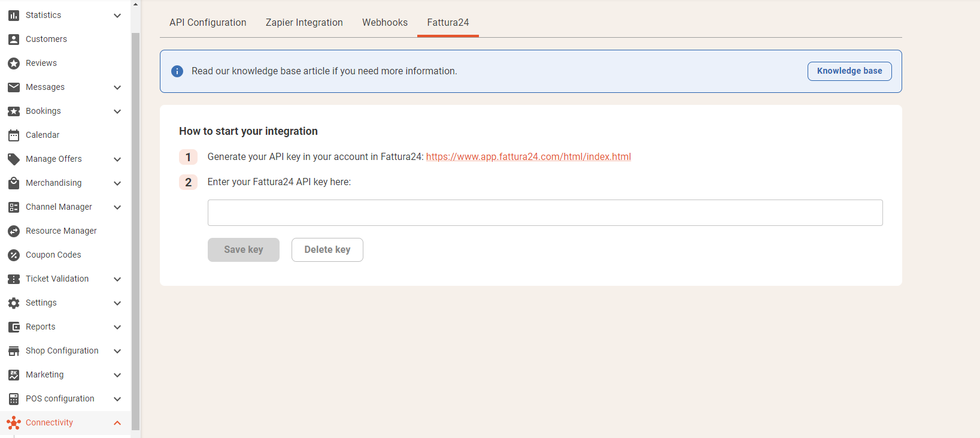Click the Coupon Codes percent icon
Image resolution: width=980 pixels, height=438 pixels.
14,255
